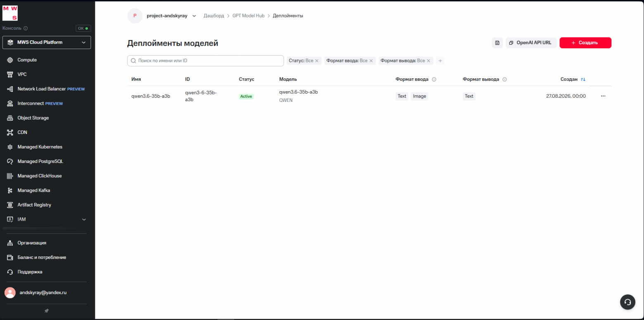
Task: Open the row actions menu for qwen3.6-35b-a3b
Action: pos(603,96)
